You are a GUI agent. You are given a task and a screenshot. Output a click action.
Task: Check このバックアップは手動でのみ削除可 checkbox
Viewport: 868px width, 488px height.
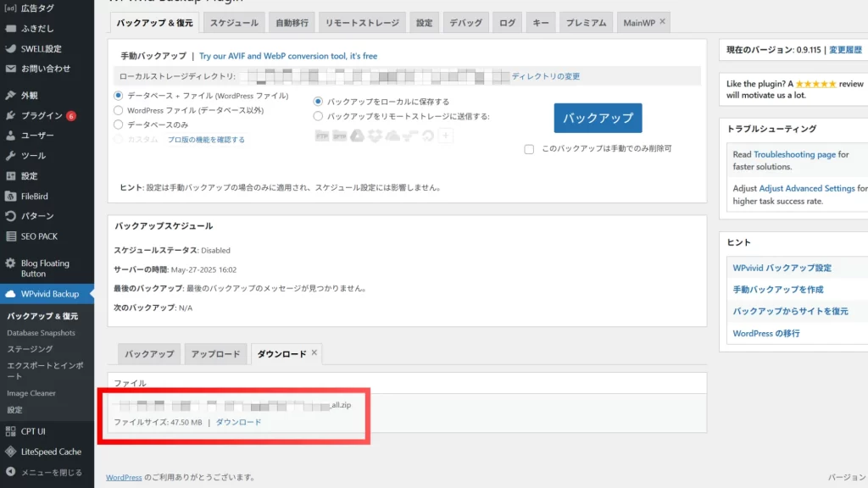(529, 149)
